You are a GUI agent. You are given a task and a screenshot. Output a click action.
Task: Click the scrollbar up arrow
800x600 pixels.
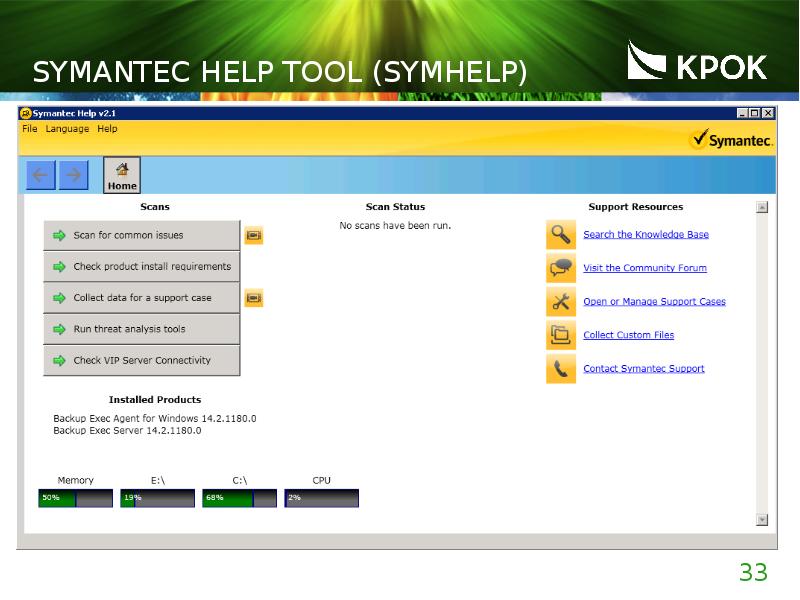click(x=762, y=207)
